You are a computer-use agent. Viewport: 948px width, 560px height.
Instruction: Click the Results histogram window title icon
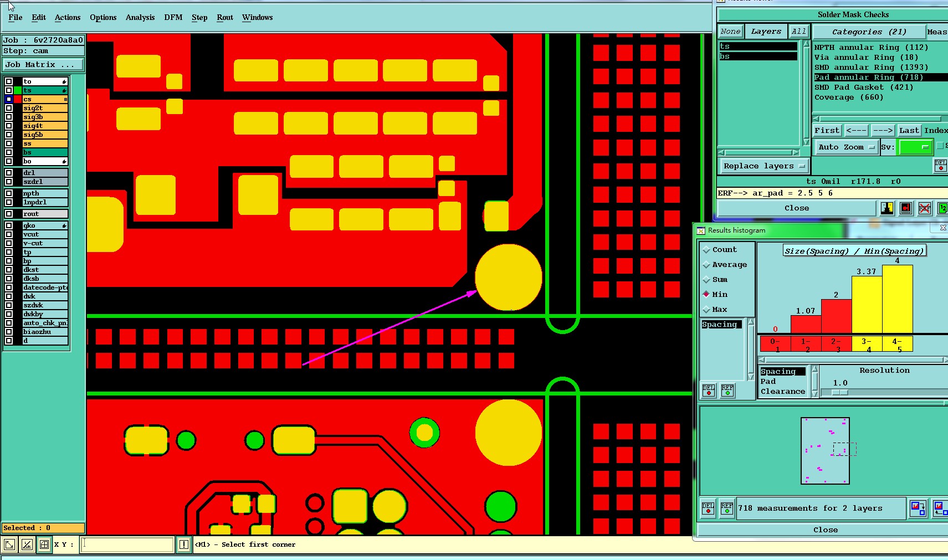701,230
